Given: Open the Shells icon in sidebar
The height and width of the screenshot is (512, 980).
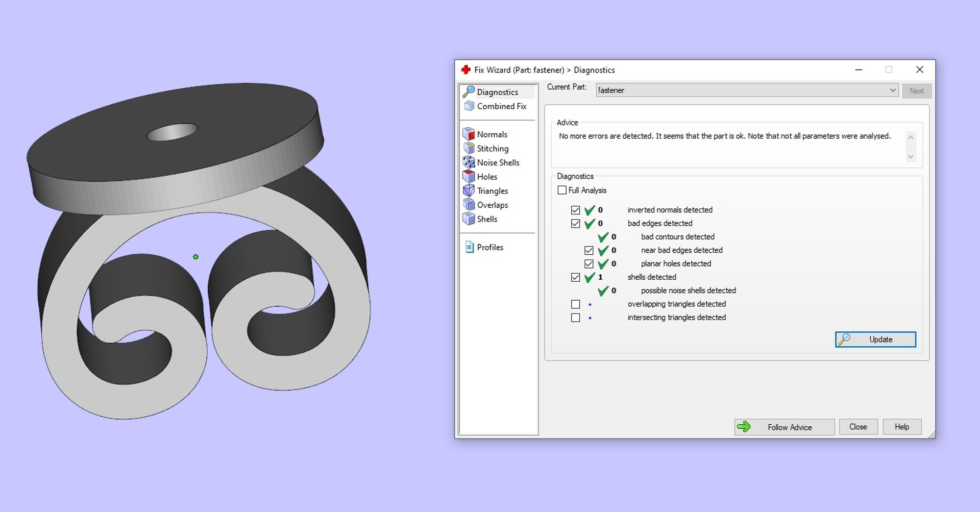Looking at the screenshot, I should pyautogui.click(x=469, y=219).
